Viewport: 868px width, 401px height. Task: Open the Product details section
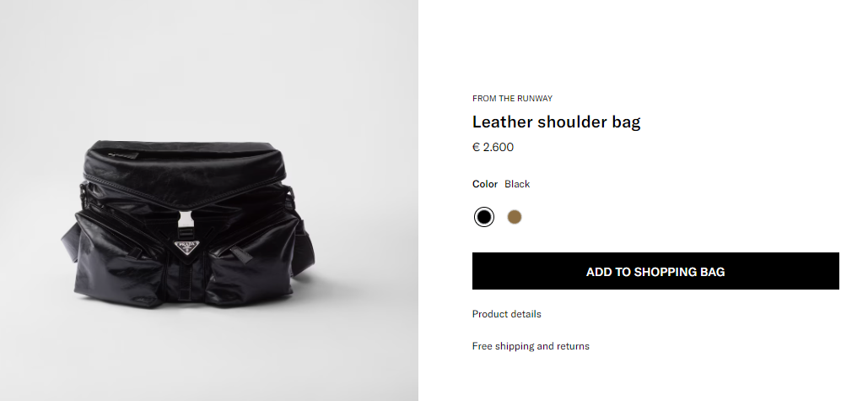coord(506,314)
